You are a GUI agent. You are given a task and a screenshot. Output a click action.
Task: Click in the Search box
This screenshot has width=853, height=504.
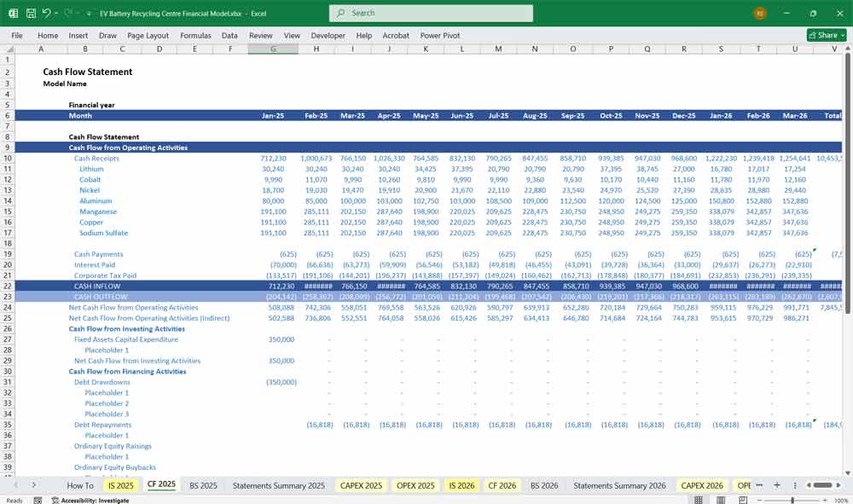point(431,14)
